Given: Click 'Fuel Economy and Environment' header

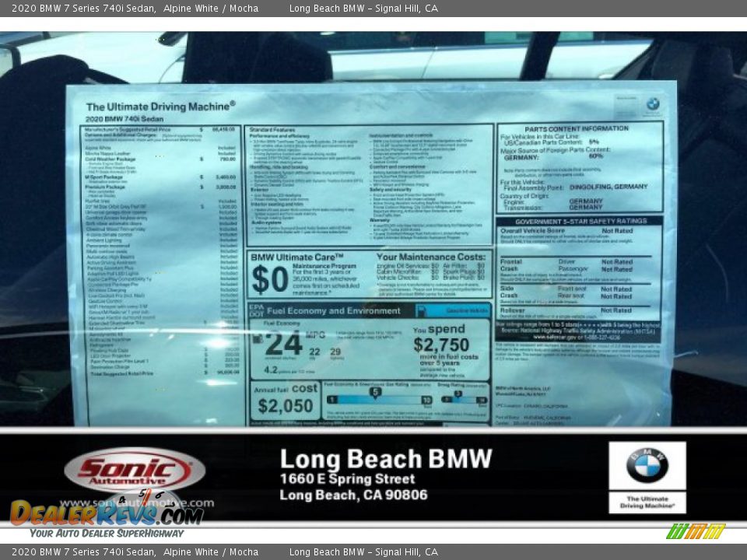Looking at the screenshot, I should pyautogui.click(x=334, y=311).
